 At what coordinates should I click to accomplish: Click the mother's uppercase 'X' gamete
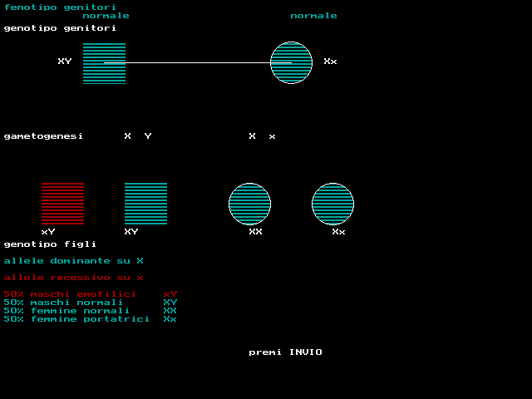click(252, 136)
